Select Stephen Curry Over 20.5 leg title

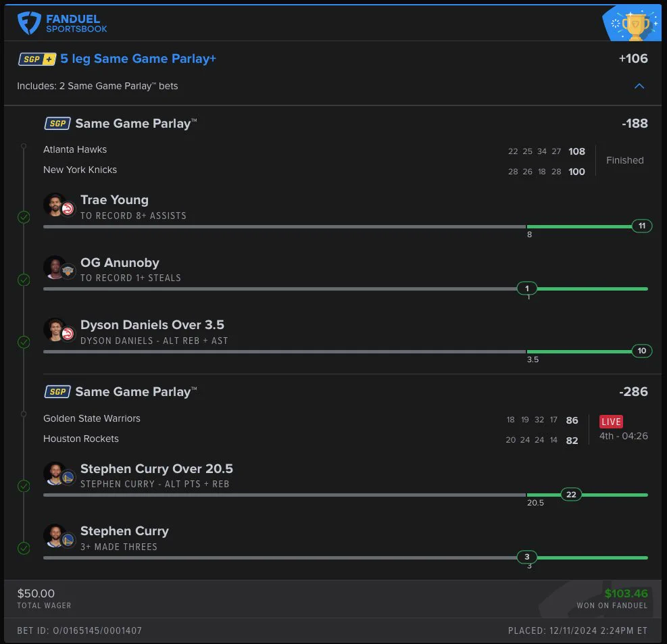(x=157, y=469)
